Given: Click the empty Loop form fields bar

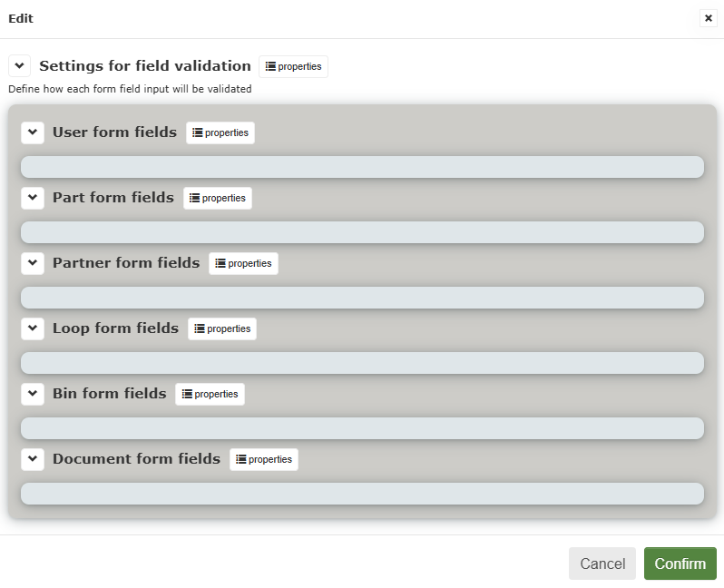Looking at the screenshot, I should click(363, 363).
